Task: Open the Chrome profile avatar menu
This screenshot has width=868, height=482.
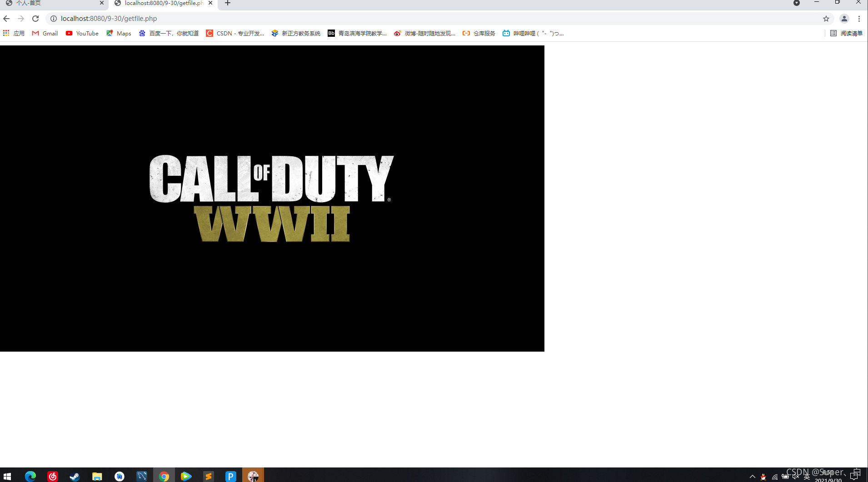Action: pyautogui.click(x=844, y=19)
